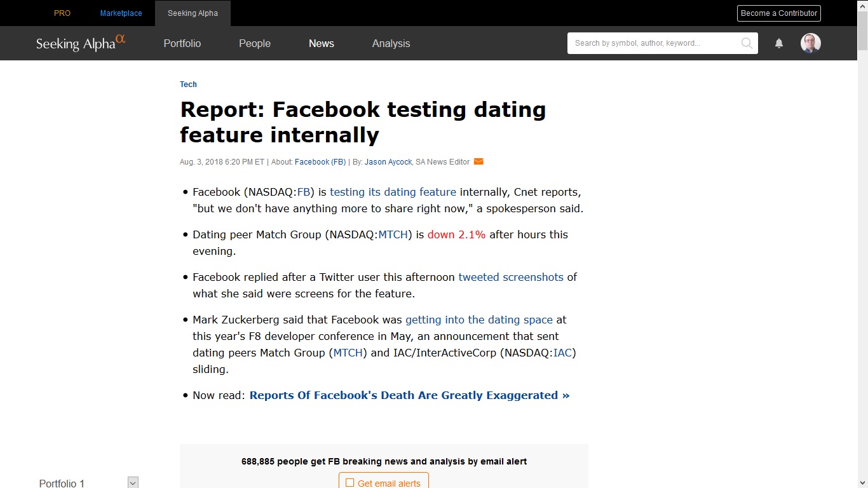Click Become a Contributor button
The width and height of the screenshot is (868, 488).
point(779,13)
